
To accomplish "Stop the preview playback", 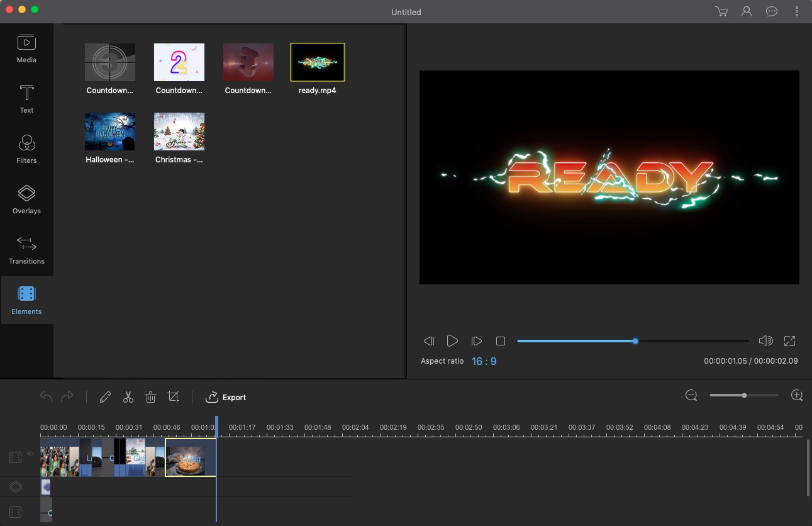I will 501,341.
